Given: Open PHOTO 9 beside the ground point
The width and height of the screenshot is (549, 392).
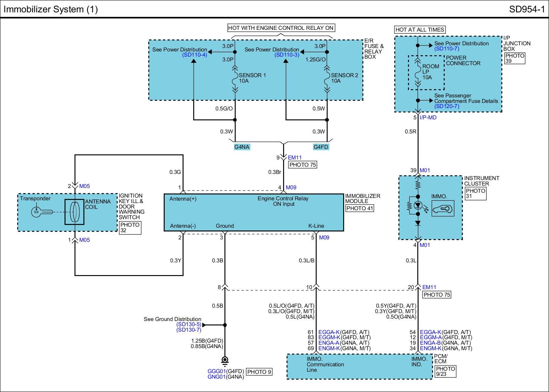Looking at the screenshot, I should 259,372.
